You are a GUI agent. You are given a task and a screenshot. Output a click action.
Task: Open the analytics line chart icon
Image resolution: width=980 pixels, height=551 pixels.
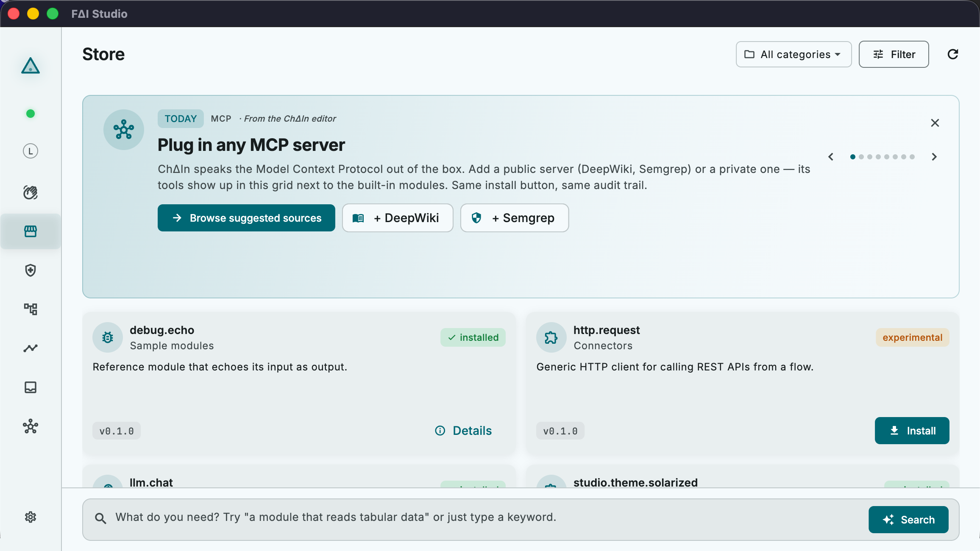31,348
